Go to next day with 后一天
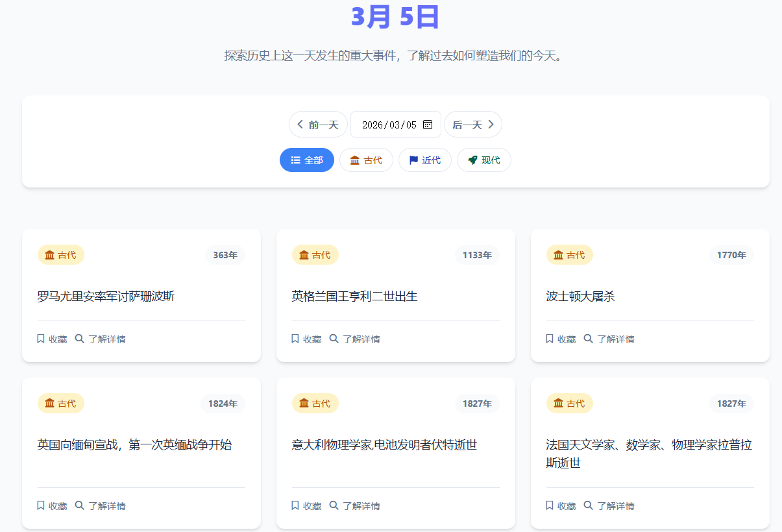The width and height of the screenshot is (782, 532). point(472,125)
